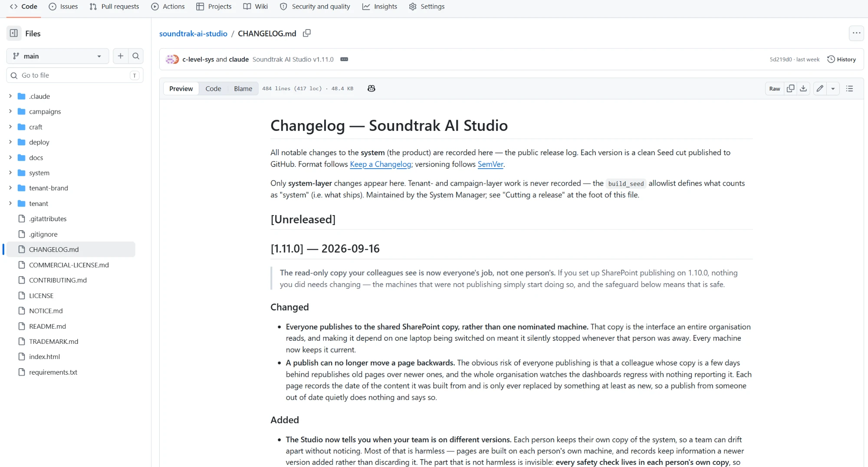
Task: Open the LICENSE file
Action: 41,296
